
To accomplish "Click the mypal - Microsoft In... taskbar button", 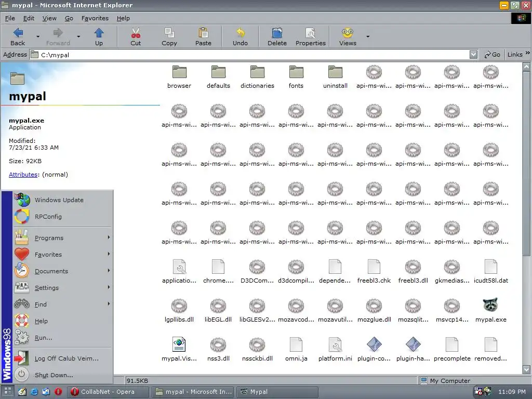I will [x=193, y=392].
